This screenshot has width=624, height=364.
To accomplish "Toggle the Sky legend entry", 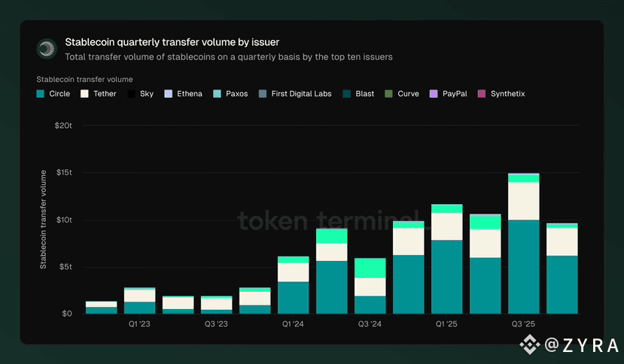I will [140, 94].
